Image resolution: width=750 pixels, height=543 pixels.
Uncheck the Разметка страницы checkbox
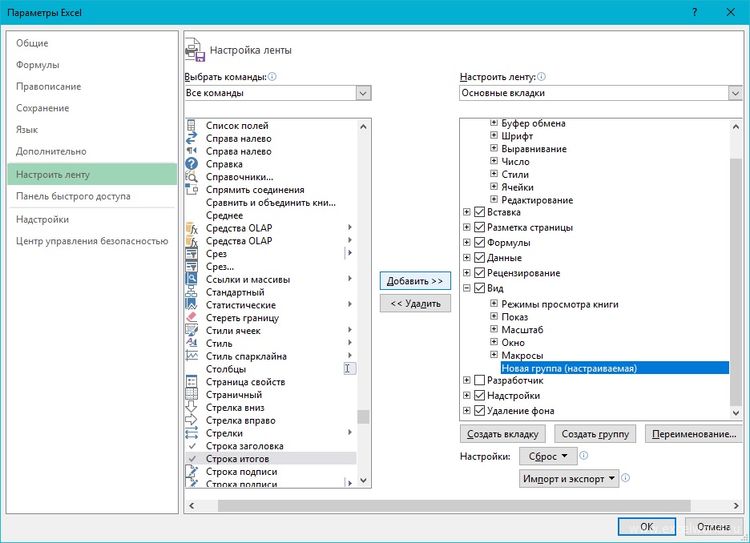pos(479,227)
